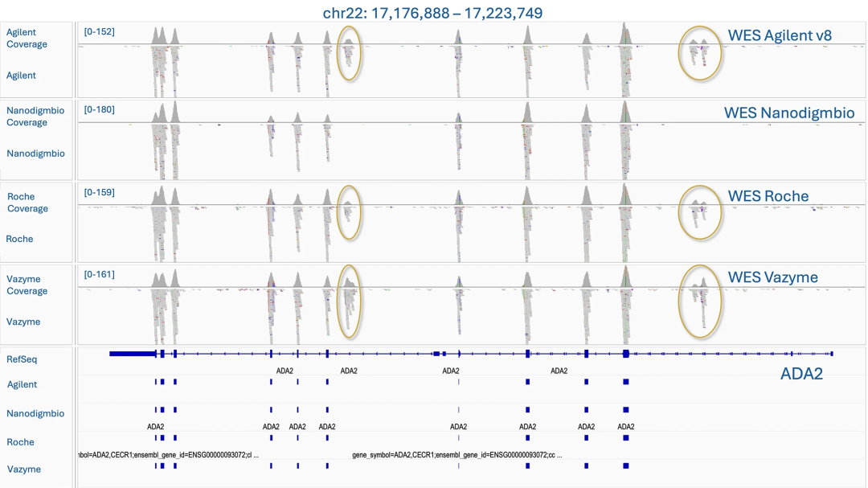
Task: Select the Vazyme Coverage track name
Action: click(27, 285)
